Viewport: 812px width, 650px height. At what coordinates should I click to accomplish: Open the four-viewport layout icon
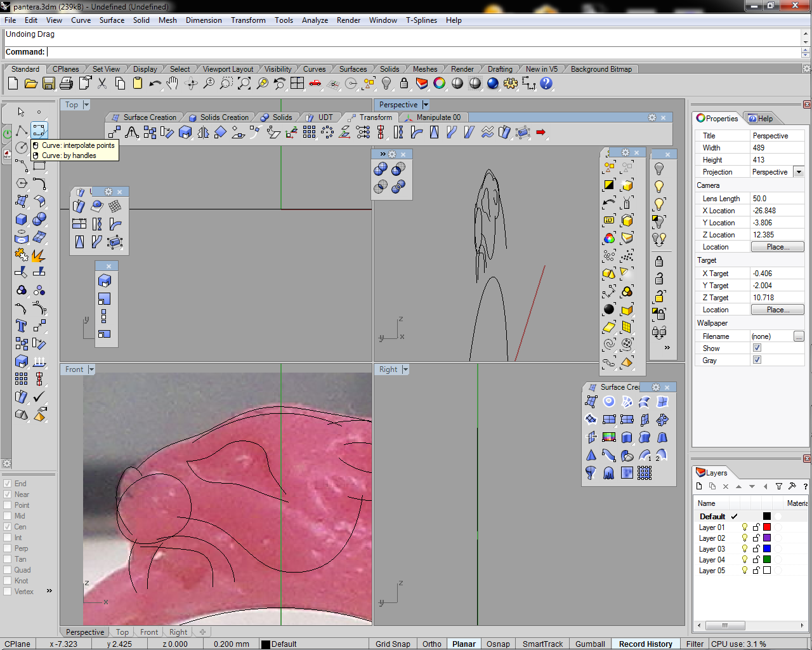click(297, 83)
